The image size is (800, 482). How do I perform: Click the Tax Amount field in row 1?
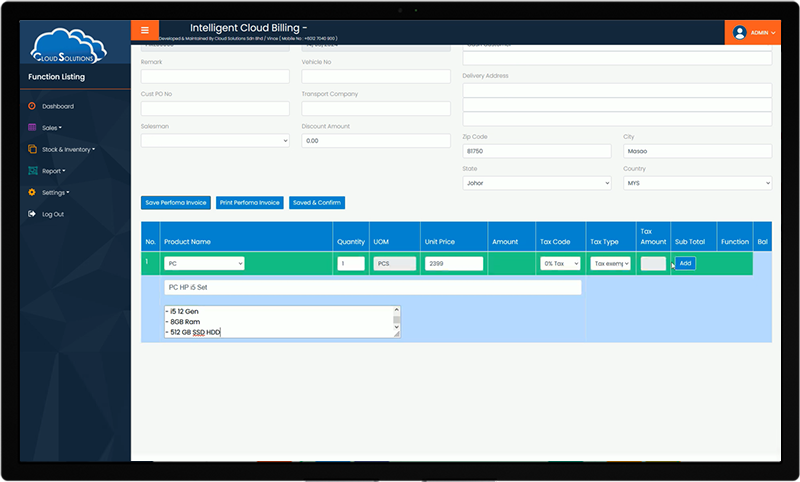pos(653,264)
